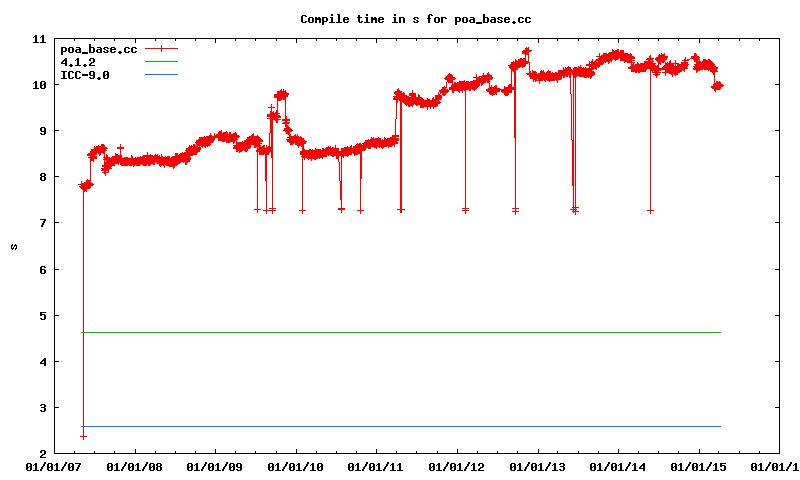Click the y-axis tick label 2
800x480 pixels.
pos(42,454)
